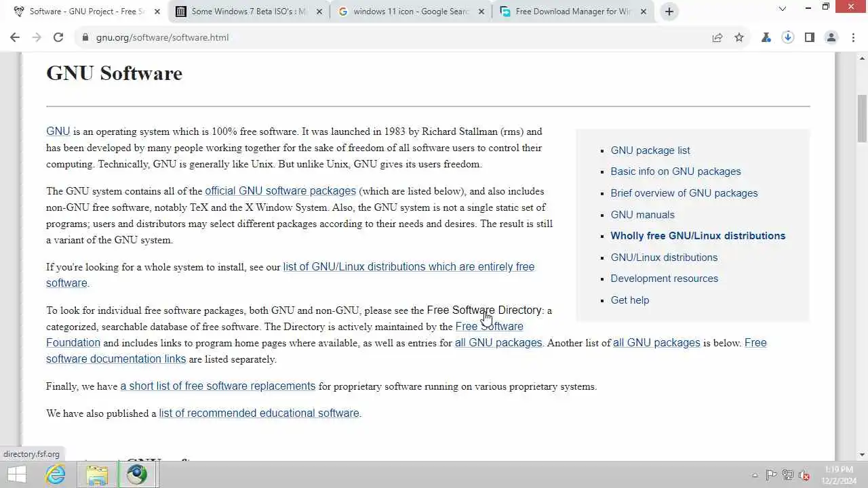Open Basic info on GNU packages
The height and width of the screenshot is (488, 868).
pos(675,171)
